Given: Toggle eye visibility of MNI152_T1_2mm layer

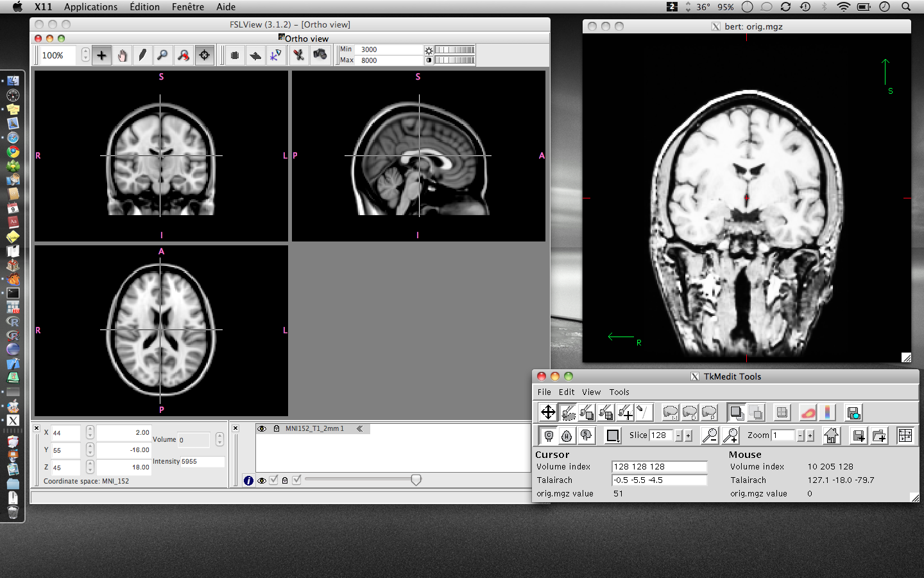Looking at the screenshot, I should pos(262,428).
